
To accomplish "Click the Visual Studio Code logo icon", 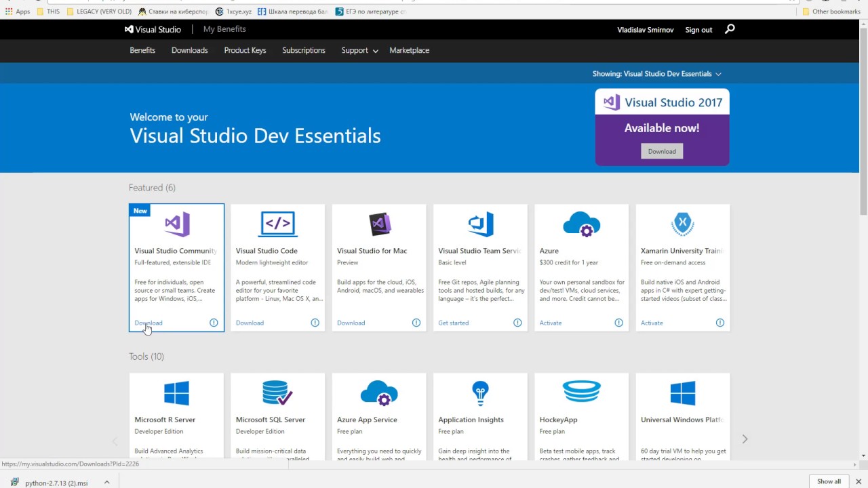I will click(277, 224).
